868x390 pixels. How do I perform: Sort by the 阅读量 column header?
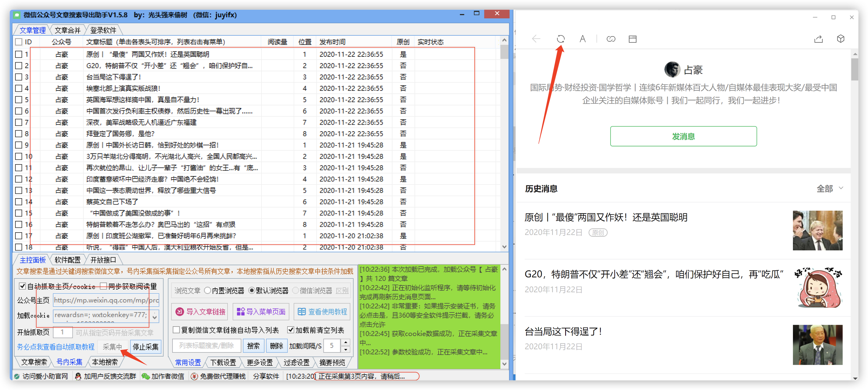277,42
